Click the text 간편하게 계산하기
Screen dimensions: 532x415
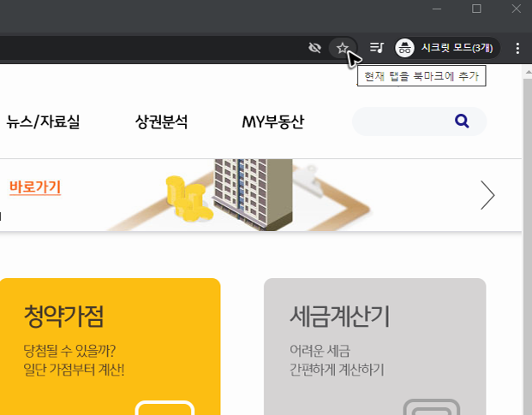pos(337,370)
